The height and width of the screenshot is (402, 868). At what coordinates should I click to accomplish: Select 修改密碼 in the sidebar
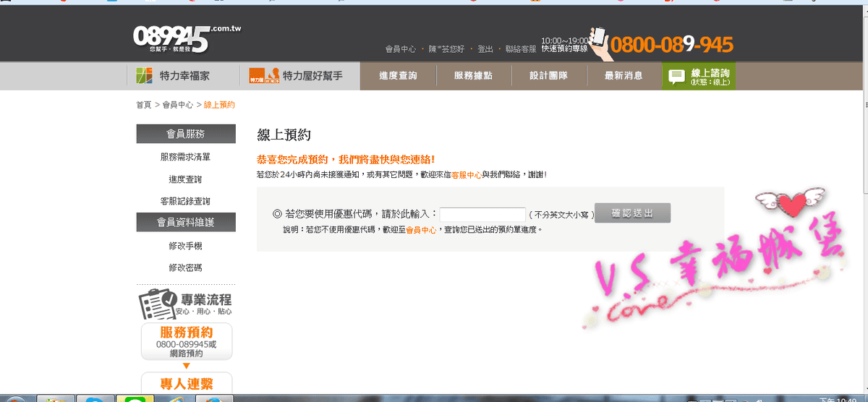(x=185, y=268)
